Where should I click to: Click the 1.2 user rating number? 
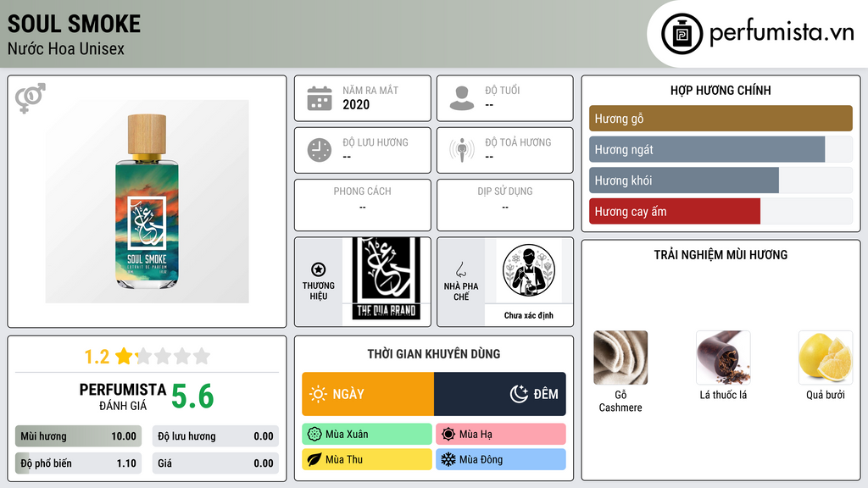pos(97,357)
